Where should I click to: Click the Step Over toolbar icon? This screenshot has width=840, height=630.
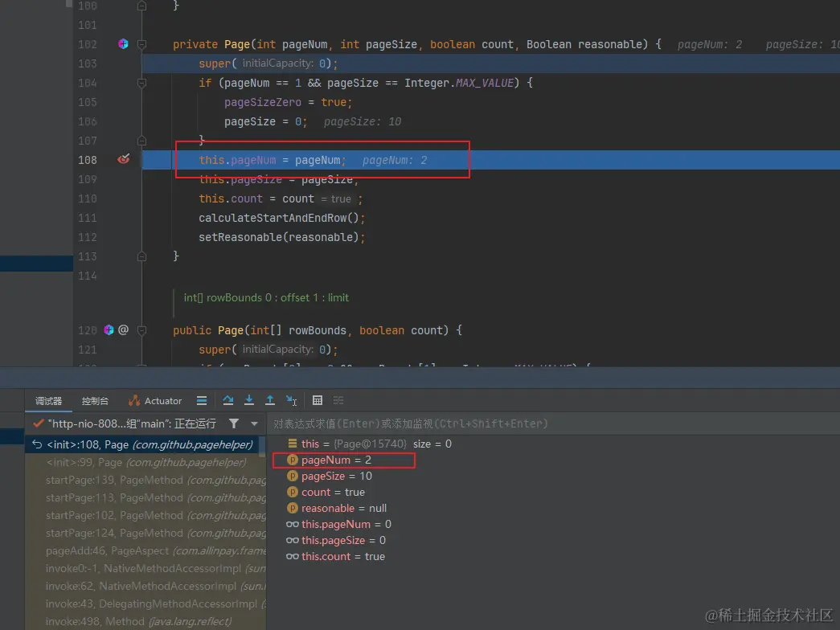[x=227, y=400]
